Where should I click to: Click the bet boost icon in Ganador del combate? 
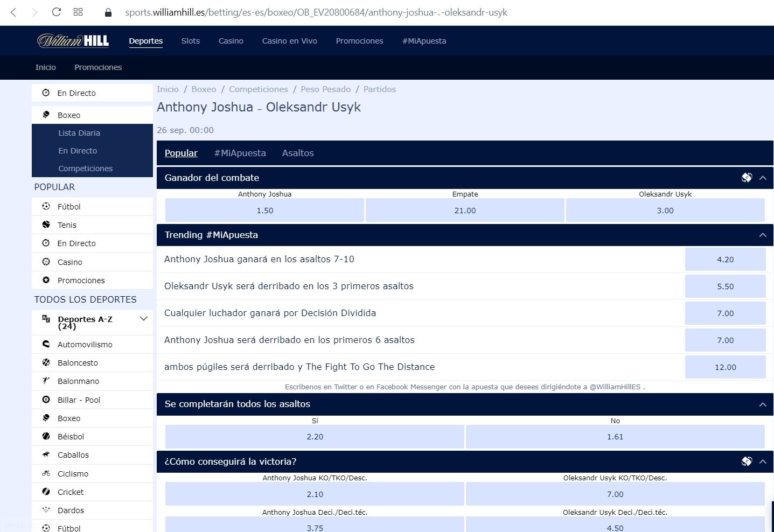click(747, 178)
